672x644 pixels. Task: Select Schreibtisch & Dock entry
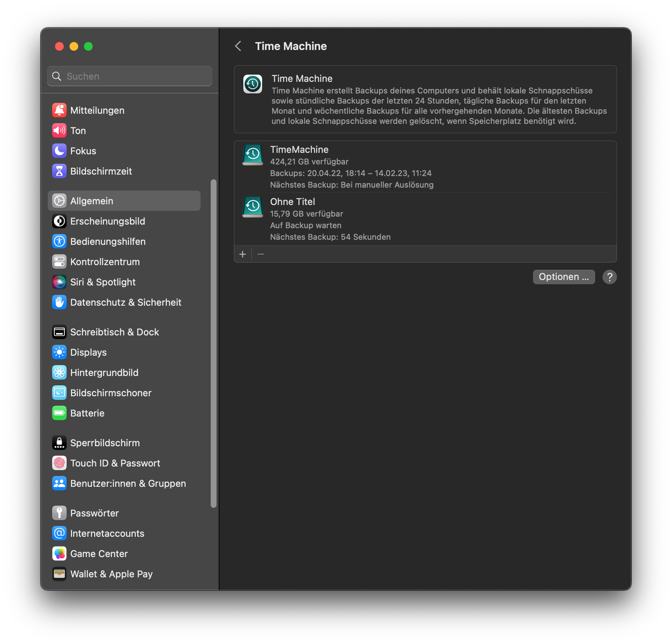point(124,332)
